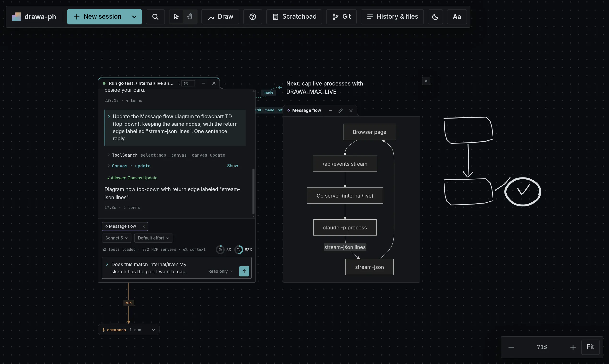Open the Sonnet 5 model dropdown
This screenshot has width=609, height=364.
point(117,238)
